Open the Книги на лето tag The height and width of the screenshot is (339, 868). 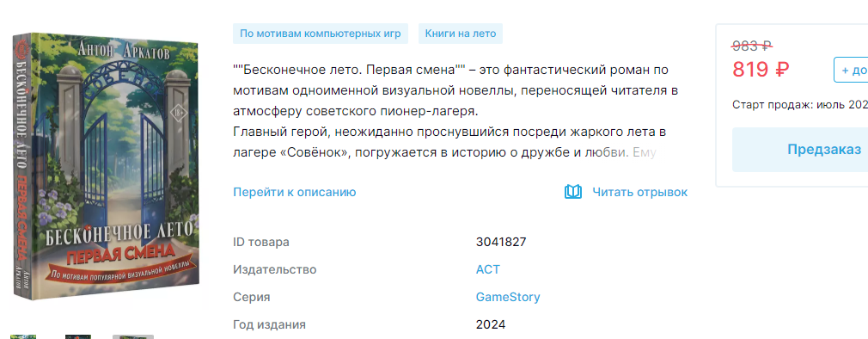pos(461,34)
